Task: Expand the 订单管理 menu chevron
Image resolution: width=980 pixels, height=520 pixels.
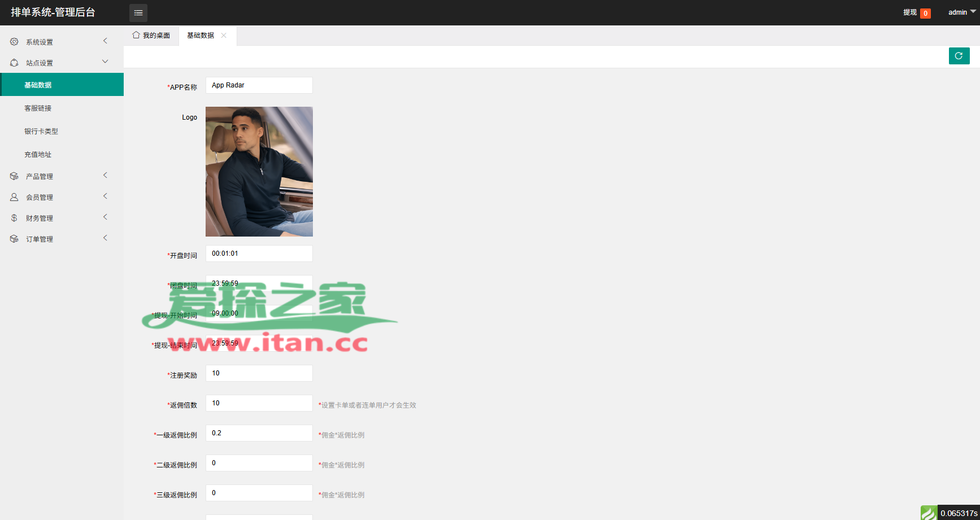Action: (105, 238)
